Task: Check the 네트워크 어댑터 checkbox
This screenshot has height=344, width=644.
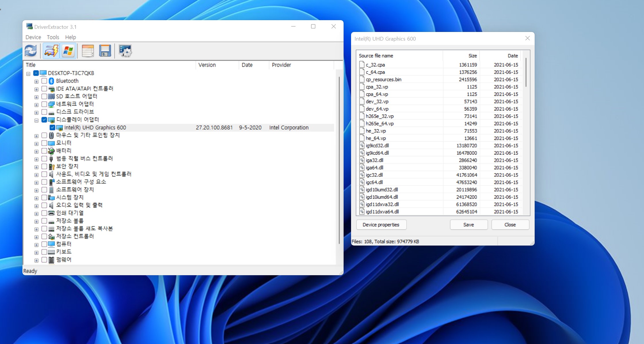Action: pos(44,104)
